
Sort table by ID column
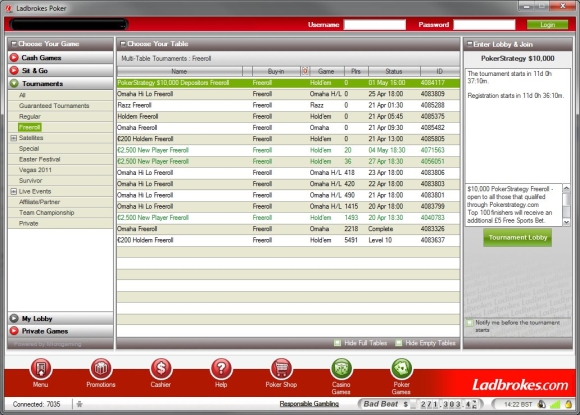coord(439,71)
